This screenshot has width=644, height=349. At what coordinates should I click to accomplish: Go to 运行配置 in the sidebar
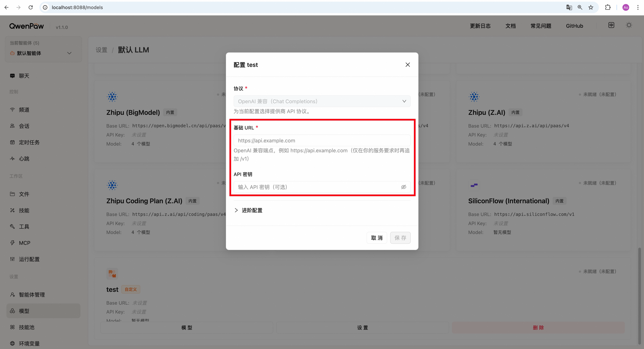click(43, 259)
